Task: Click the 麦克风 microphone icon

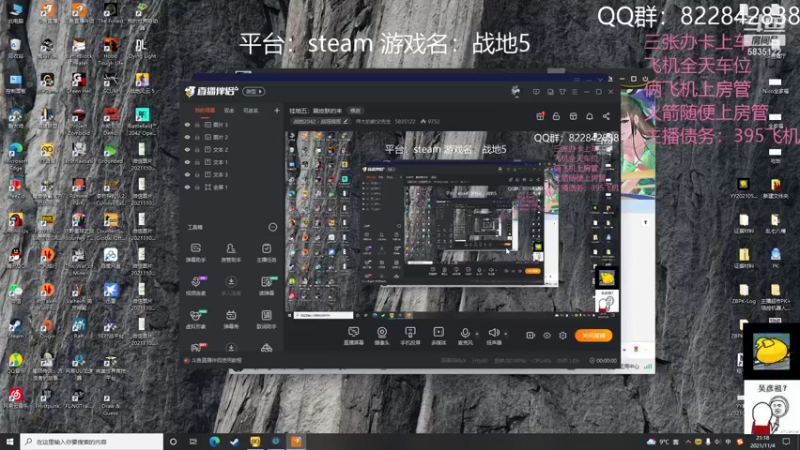Action: (x=465, y=335)
